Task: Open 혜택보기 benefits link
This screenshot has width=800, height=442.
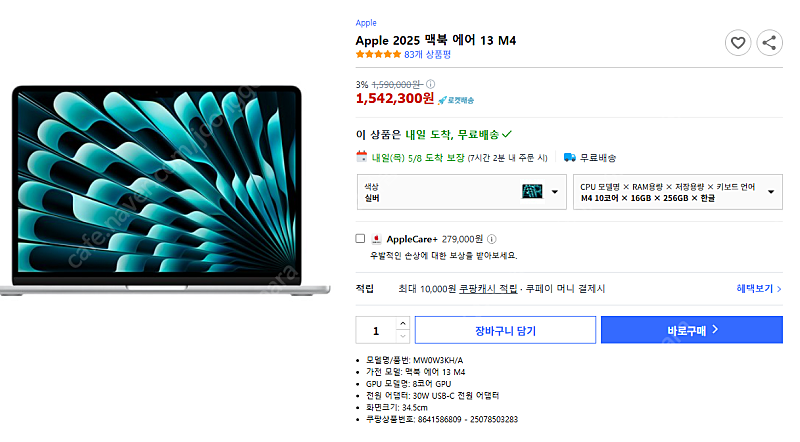Action: click(759, 289)
